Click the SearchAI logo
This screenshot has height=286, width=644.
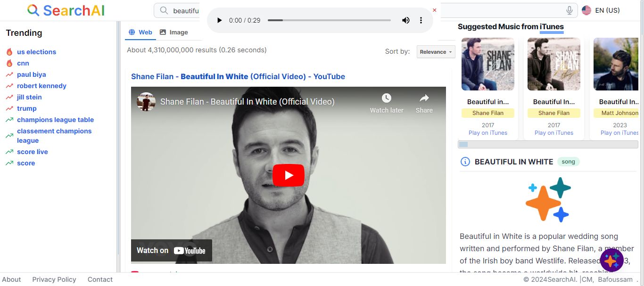66,10
